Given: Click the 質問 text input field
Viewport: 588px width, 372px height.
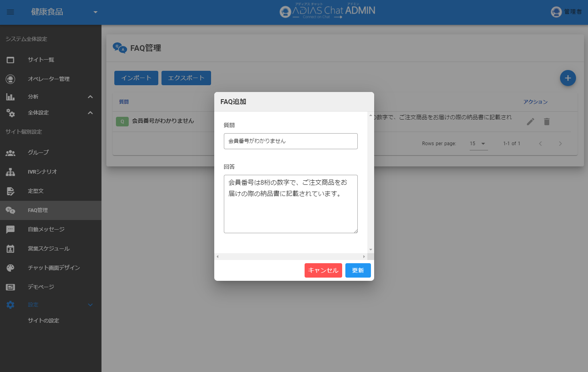Looking at the screenshot, I should pos(291,141).
